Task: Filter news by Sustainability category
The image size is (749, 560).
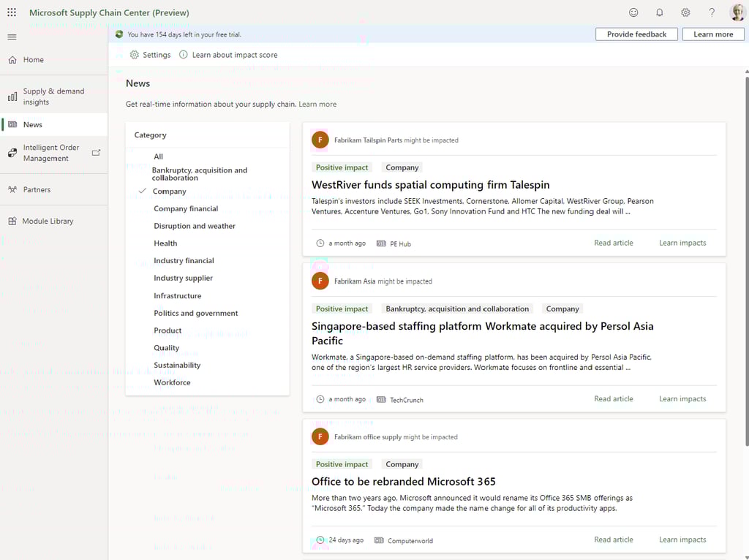Action: pos(176,365)
